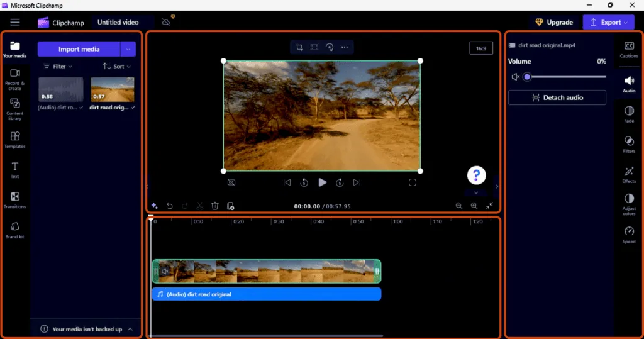This screenshot has width=644, height=339.
Task: Open Content library tab
Action: click(x=15, y=109)
